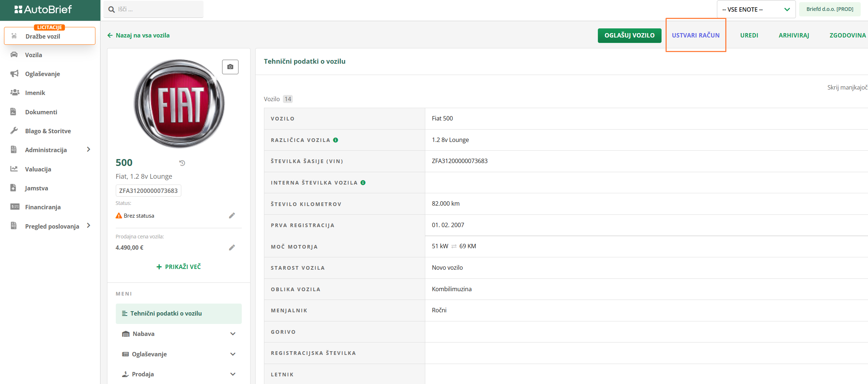
Task: Select Tehnični podatki o vozilu menu item
Action: (x=178, y=313)
